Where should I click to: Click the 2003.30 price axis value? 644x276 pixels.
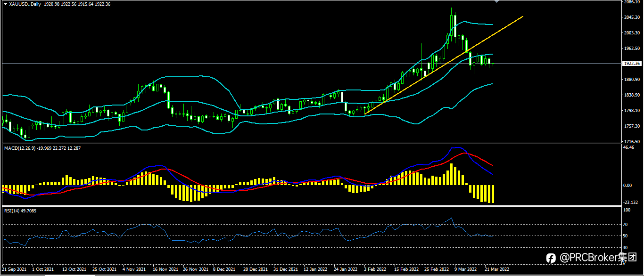631,33
